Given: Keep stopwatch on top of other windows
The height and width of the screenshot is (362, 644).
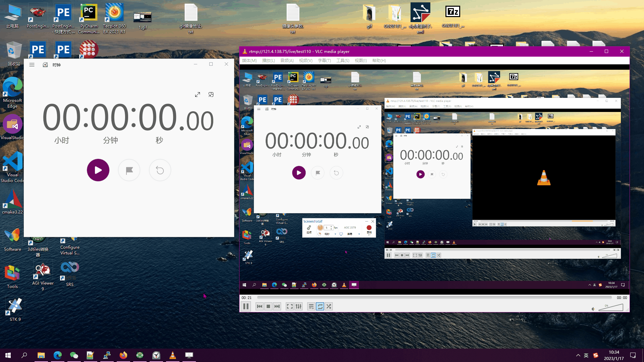Looking at the screenshot, I should point(211,95).
